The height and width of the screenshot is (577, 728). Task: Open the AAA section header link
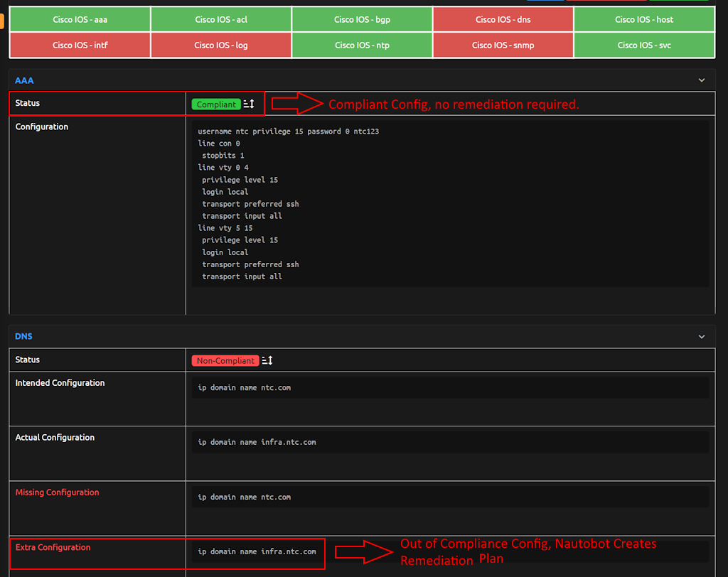(23, 80)
